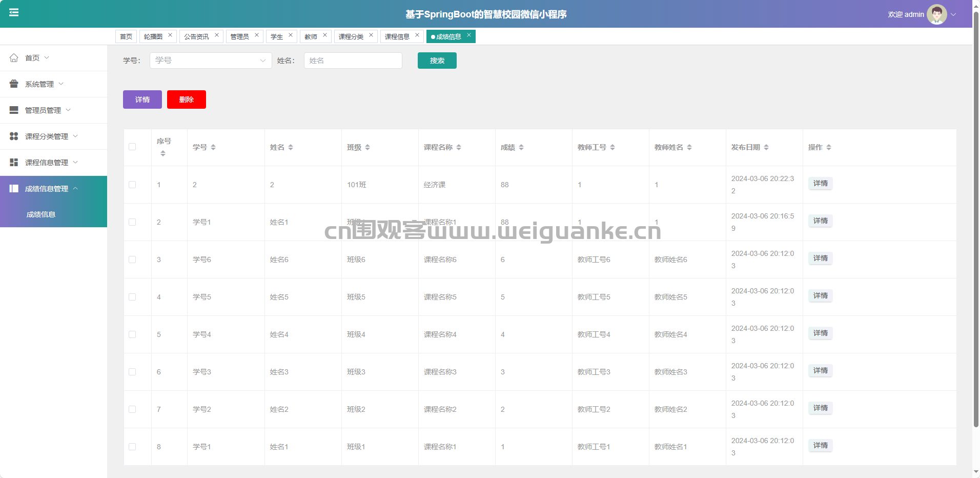Click the green 搜索 button
Viewport: 980px width, 478px height.
(437, 61)
